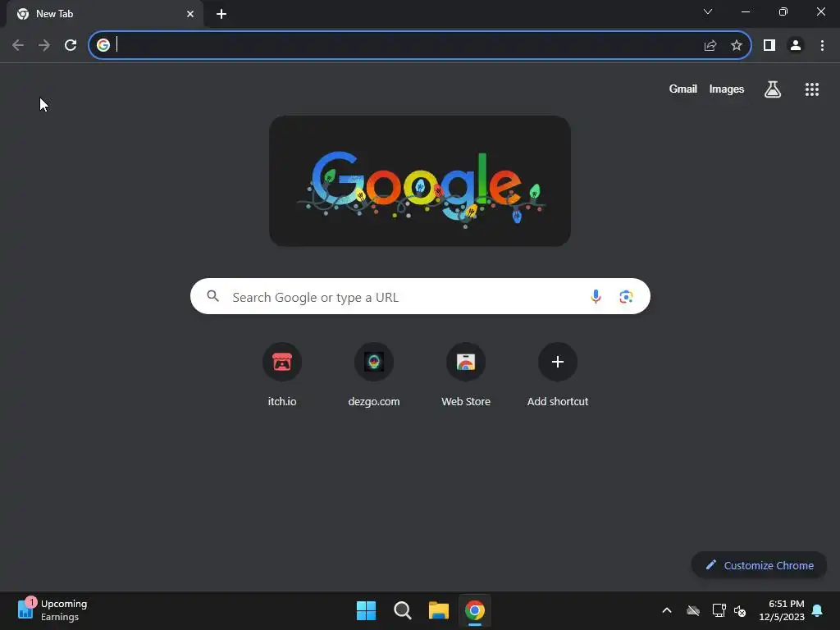Open File Explorer from the taskbar
The width and height of the screenshot is (840, 630).
coord(438,610)
